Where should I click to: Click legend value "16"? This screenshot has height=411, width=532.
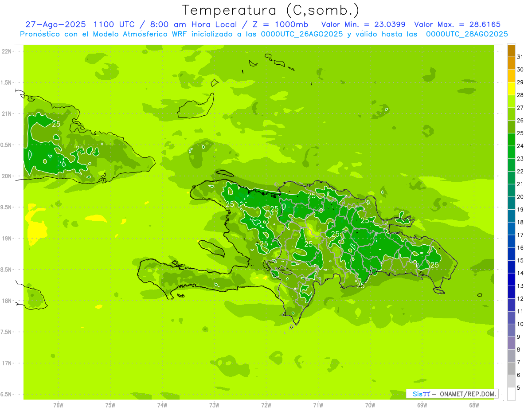click(520, 248)
